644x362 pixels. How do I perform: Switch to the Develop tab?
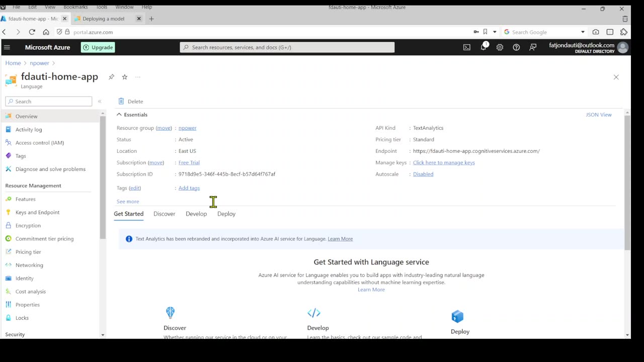tap(196, 214)
